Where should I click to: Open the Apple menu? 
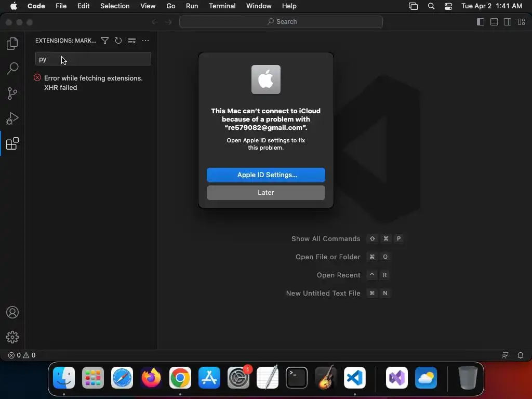pyautogui.click(x=14, y=6)
